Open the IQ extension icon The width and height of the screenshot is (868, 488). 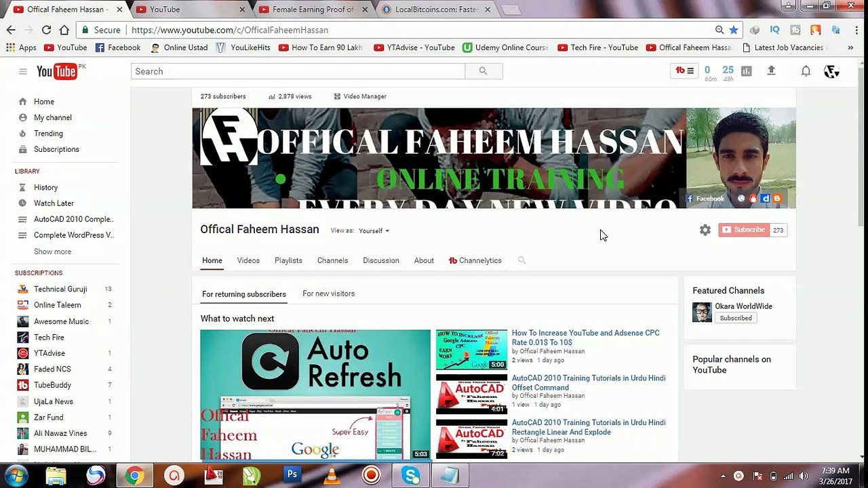(x=775, y=30)
